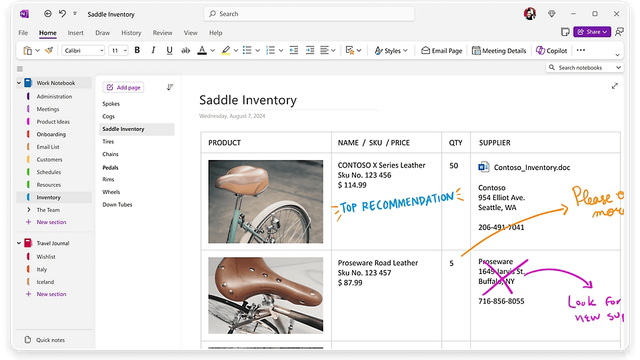Open the Paste clipboard icon

point(28,50)
